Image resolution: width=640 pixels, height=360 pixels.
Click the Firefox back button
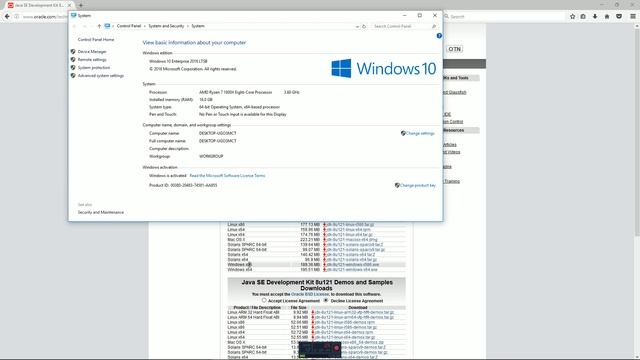pos(7,16)
